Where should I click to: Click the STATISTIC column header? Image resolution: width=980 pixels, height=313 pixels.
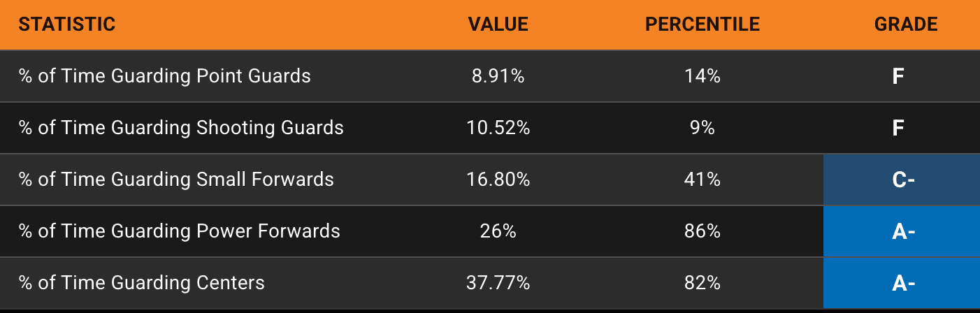tap(66, 24)
